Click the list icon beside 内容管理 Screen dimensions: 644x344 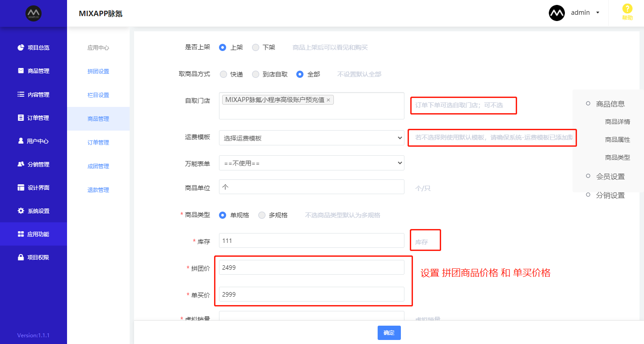[21, 94]
